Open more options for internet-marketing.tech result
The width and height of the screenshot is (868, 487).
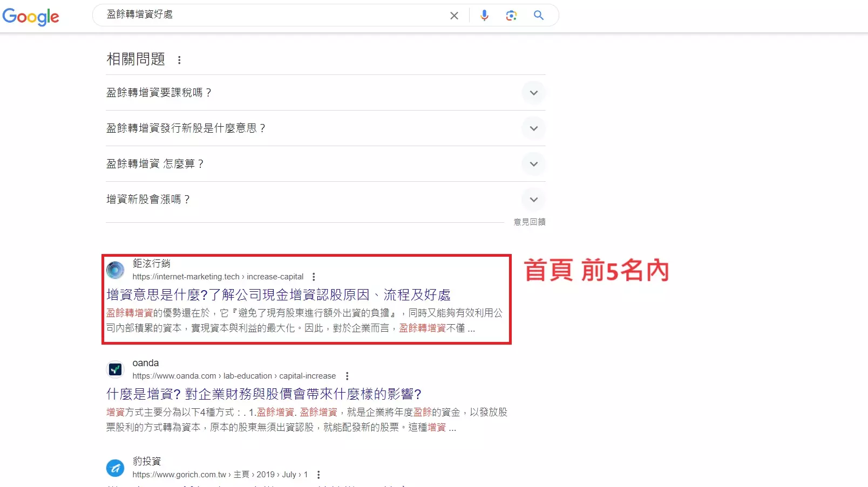[314, 277]
